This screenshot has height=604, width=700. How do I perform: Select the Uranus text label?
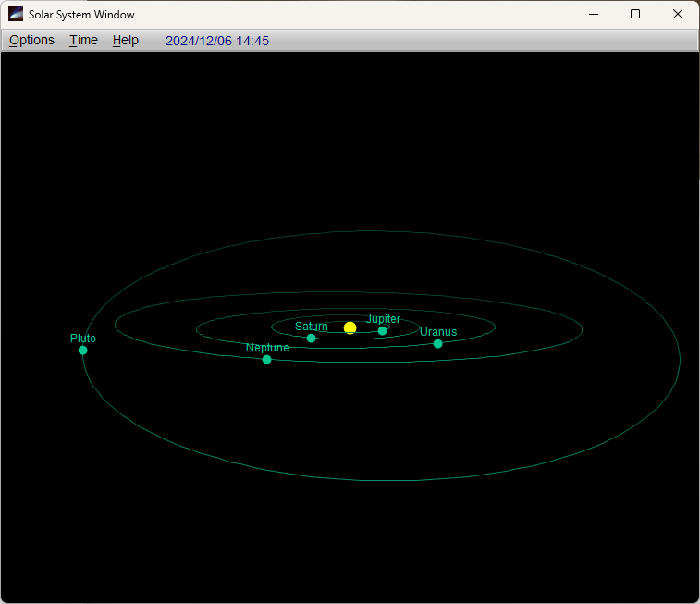pos(438,332)
